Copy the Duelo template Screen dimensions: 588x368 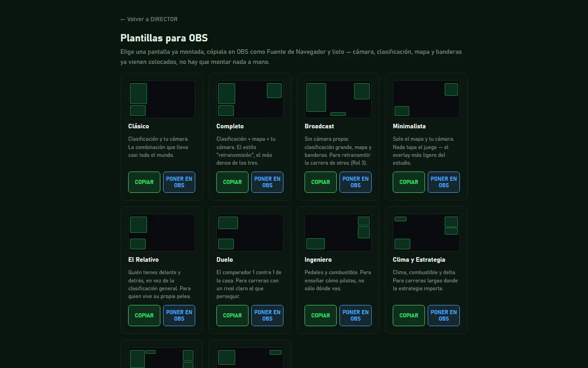click(232, 316)
